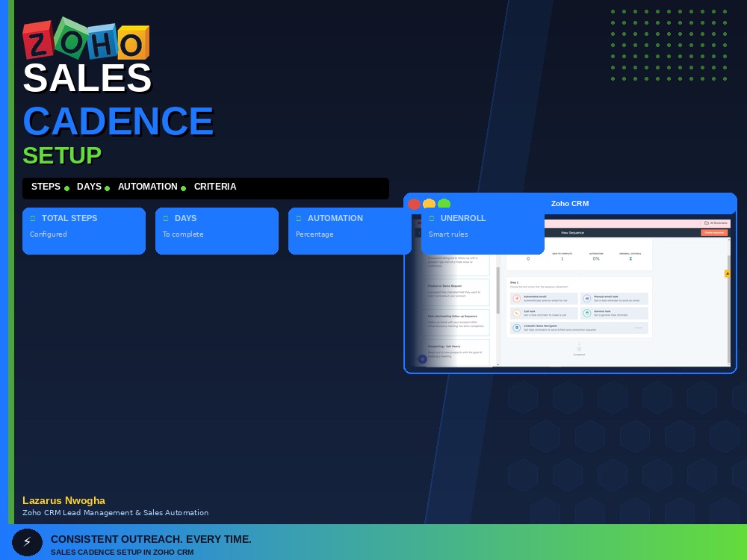Click the UNENROLL Smart rules card
The width and height of the screenshot is (747, 560).
(x=483, y=231)
